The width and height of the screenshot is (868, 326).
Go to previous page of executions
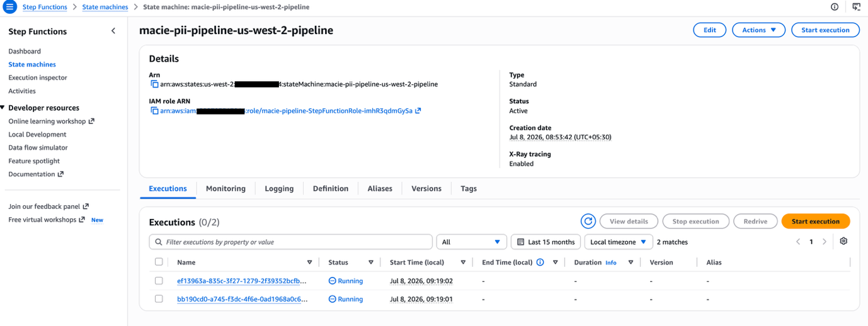[798, 242]
